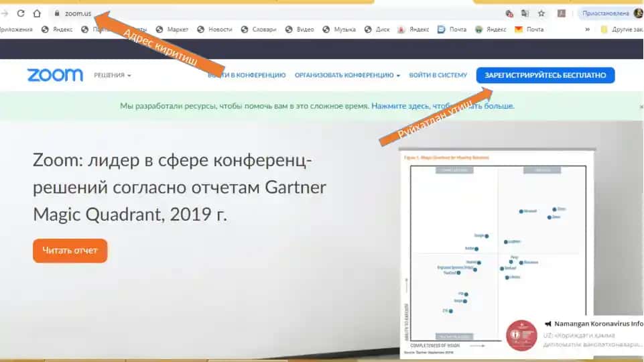The height and width of the screenshot is (362, 644).
Task: Go forward with the browser arrow
Action: tap(5, 13)
